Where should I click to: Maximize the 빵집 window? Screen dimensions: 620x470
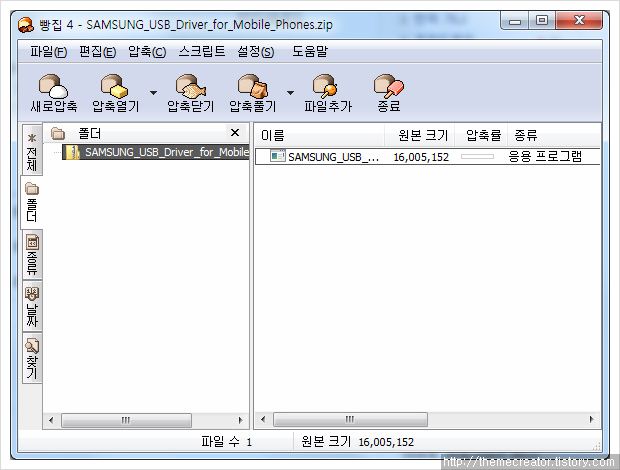tap(542, 21)
